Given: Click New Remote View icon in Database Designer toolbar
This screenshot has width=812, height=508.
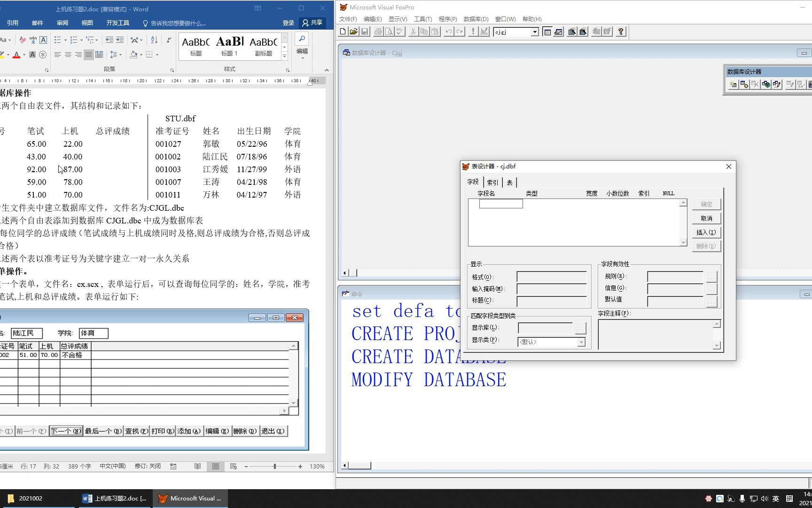Looking at the screenshot, I should (766, 85).
